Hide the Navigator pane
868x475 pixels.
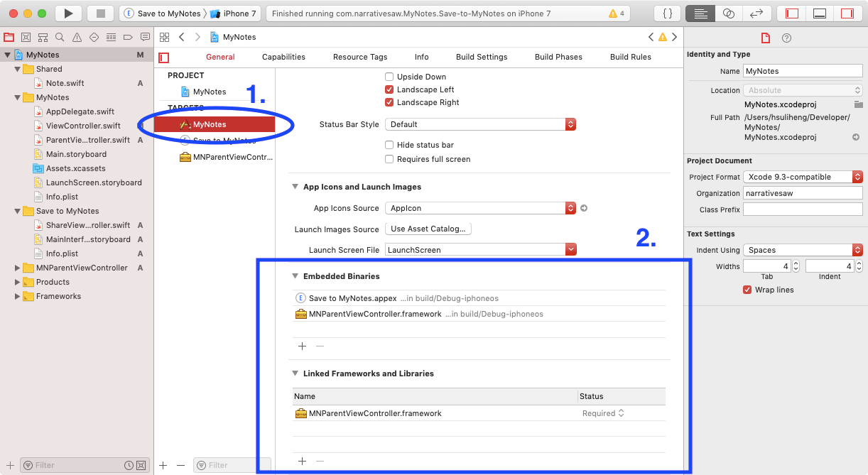791,13
